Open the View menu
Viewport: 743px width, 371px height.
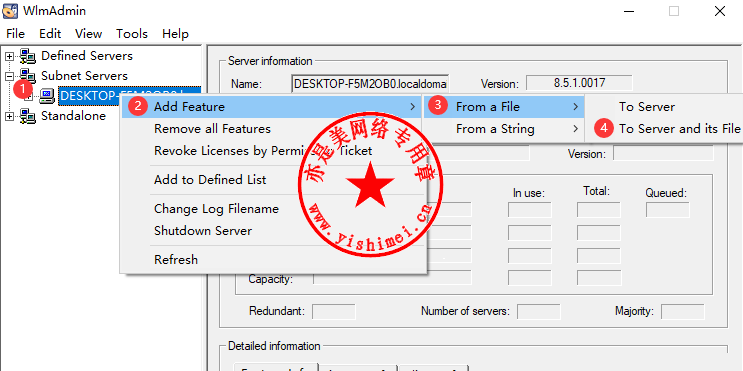(89, 34)
